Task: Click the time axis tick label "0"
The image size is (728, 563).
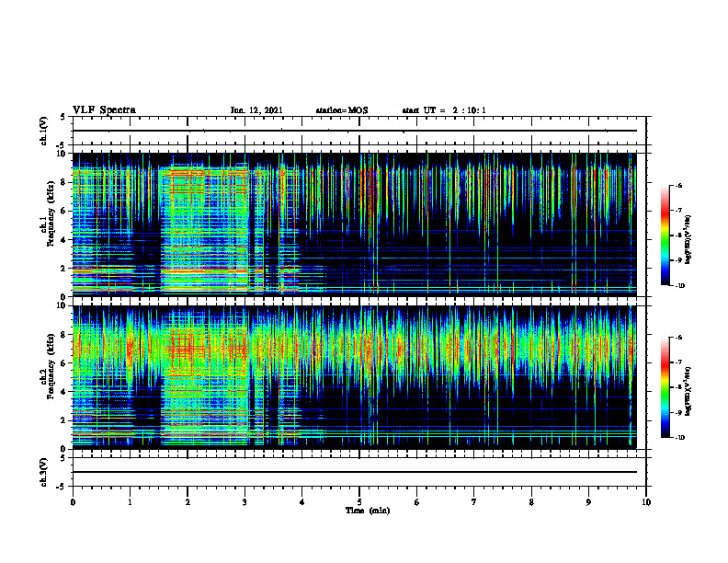Action: [x=73, y=502]
